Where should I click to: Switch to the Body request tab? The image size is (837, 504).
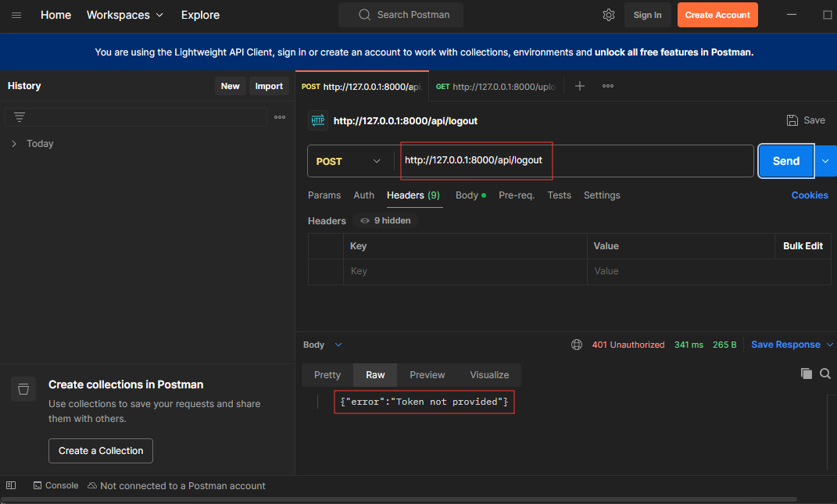pos(467,195)
